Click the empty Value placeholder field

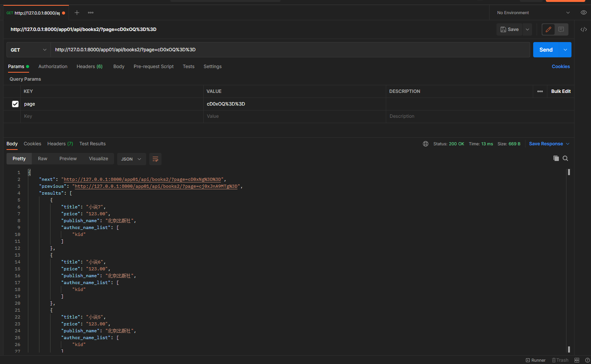tap(294, 116)
